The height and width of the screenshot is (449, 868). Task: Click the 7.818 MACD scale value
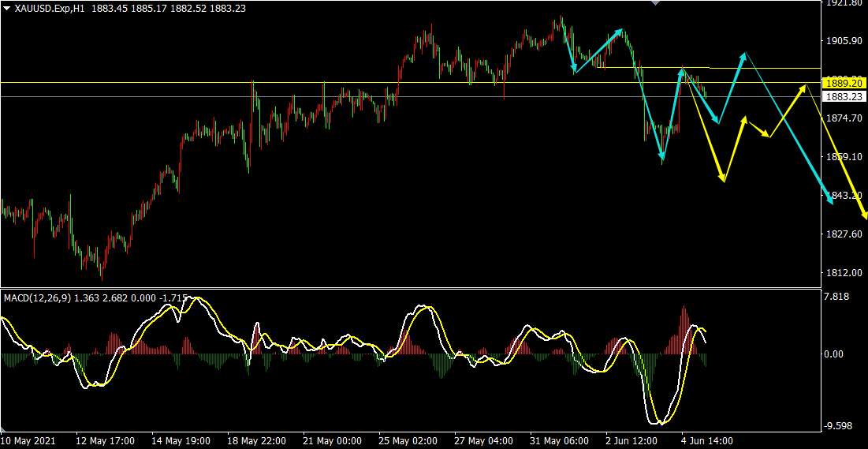[x=836, y=297]
